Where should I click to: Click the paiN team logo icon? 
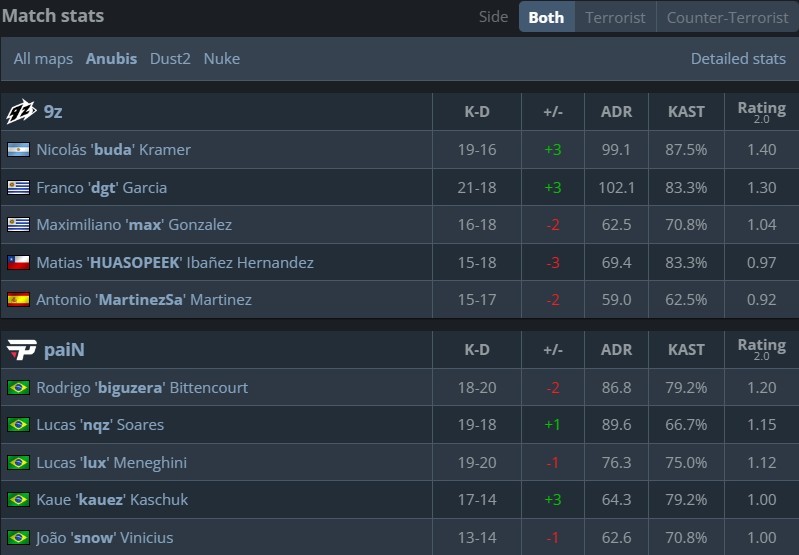coord(21,349)
